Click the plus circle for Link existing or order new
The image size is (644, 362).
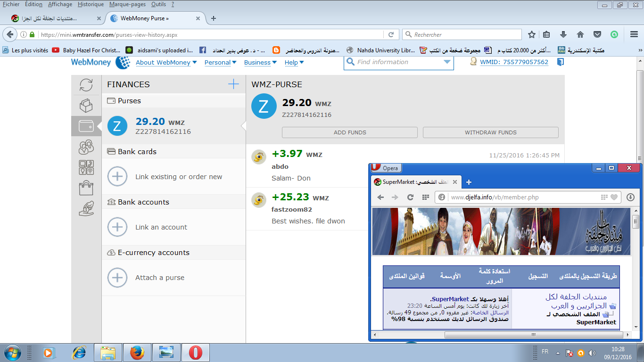(117, 177)
